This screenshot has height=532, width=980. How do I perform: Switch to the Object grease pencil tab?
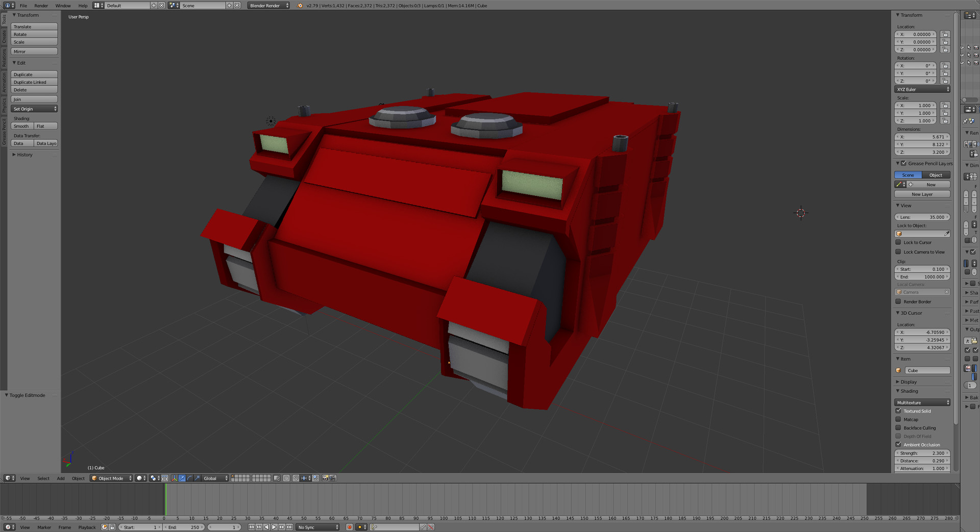(x=936, y=175)
